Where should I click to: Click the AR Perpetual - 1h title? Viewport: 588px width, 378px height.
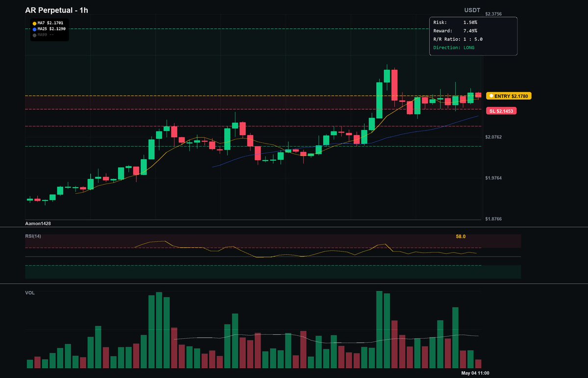click(56, 10)
